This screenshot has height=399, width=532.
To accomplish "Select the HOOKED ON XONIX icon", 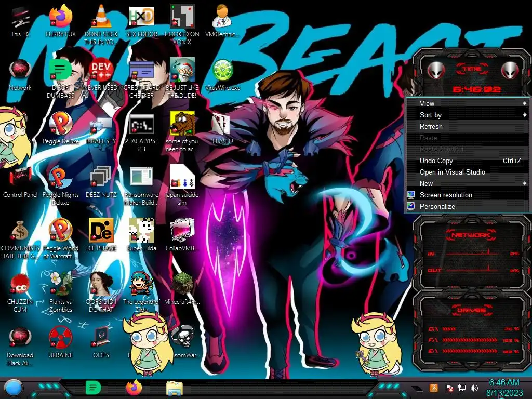I will [x=182, y=17].
